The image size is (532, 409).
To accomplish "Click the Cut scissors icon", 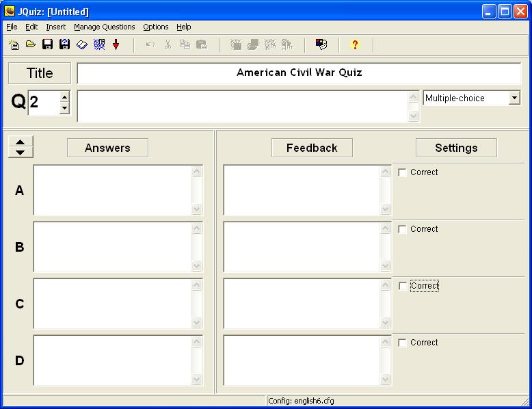I will [x=168, y=44].
